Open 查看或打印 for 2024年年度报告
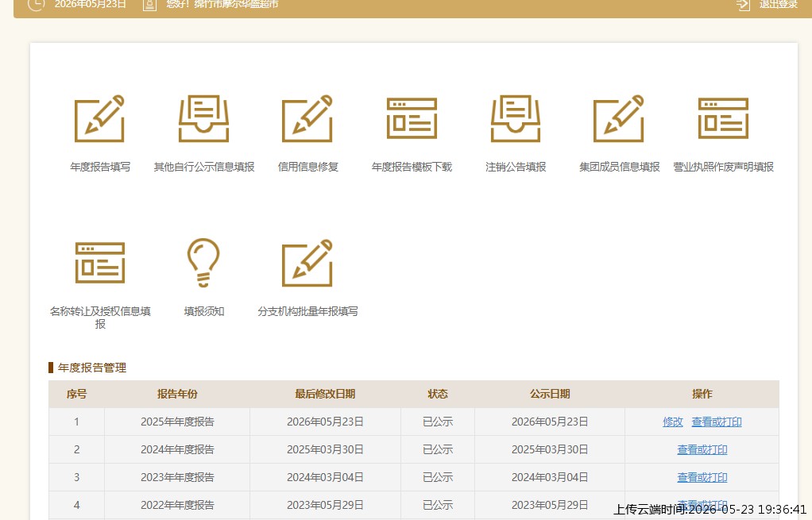The height and width of the screenshot is (520, 812). point(702,449)
